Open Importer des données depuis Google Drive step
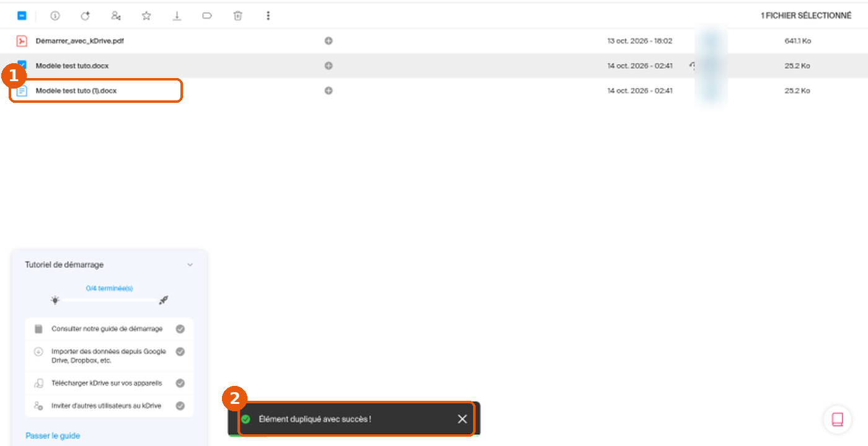The image size is (868, 446). coord(109,356)
